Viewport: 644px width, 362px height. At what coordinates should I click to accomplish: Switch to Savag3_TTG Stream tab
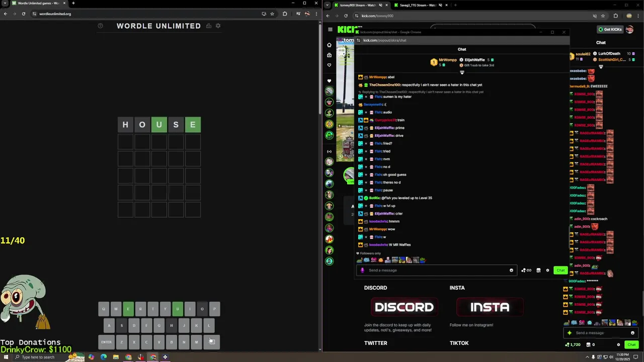pyautogui.click(x=421, y=5)
